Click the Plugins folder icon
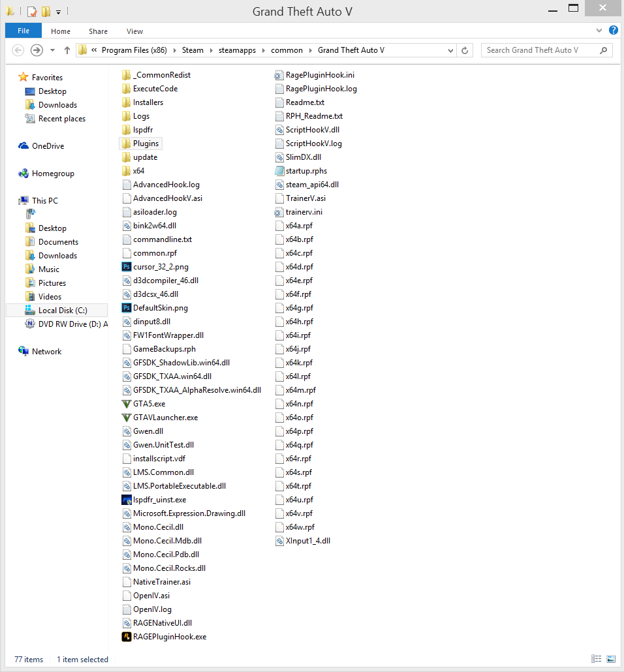 click(126, 143)
